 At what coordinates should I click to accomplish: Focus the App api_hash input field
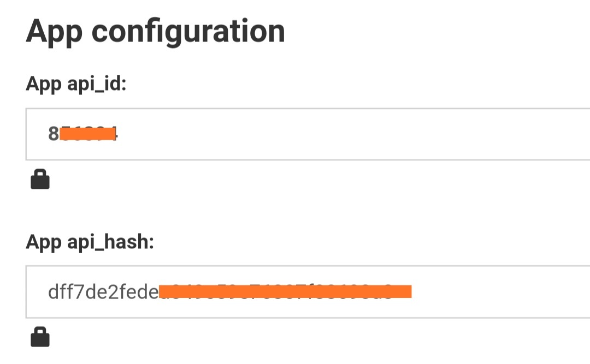point(306,291)
